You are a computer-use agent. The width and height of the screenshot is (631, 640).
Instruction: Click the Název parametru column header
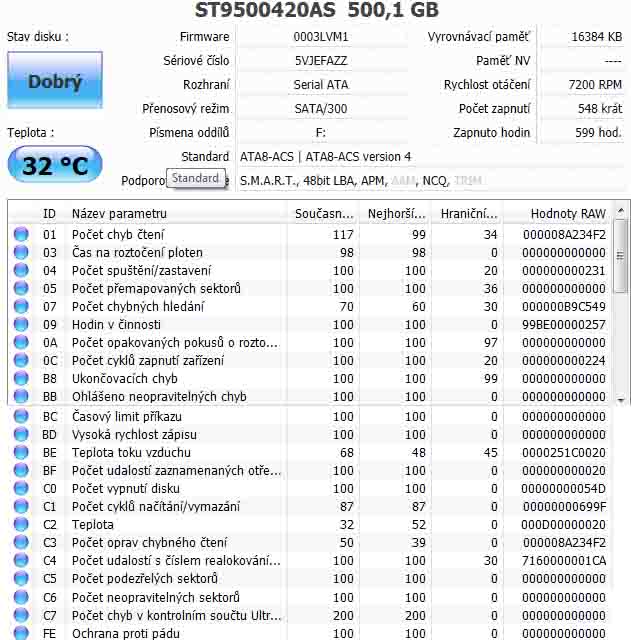coord(119,213)
